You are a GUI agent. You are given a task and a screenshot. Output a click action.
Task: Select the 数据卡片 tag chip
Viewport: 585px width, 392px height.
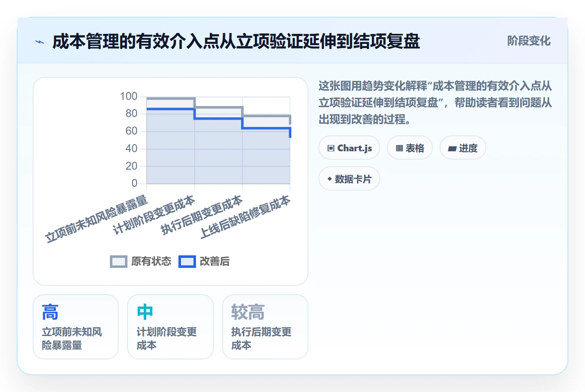[x=349, y=179]
